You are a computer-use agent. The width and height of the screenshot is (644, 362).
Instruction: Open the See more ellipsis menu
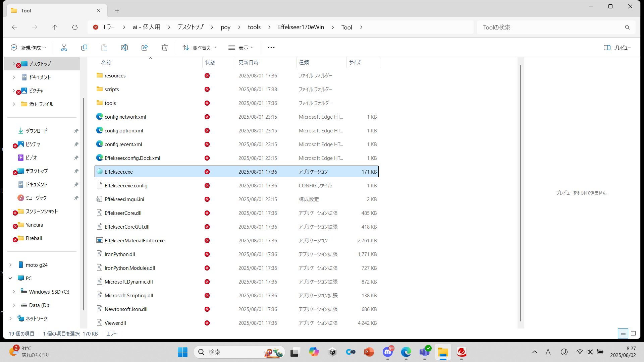click(x=271, y=48)
